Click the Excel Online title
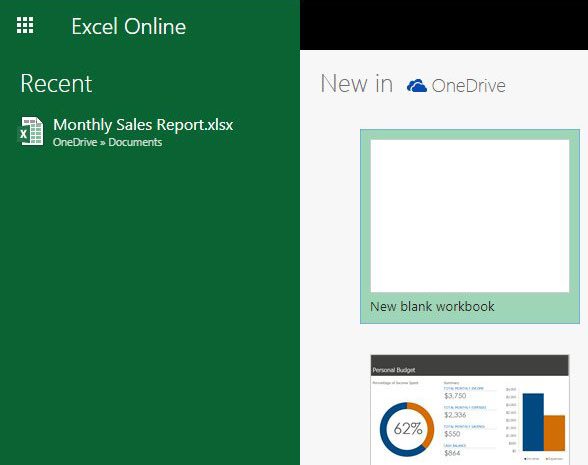 pyautogui.click(x=129, y=27)
